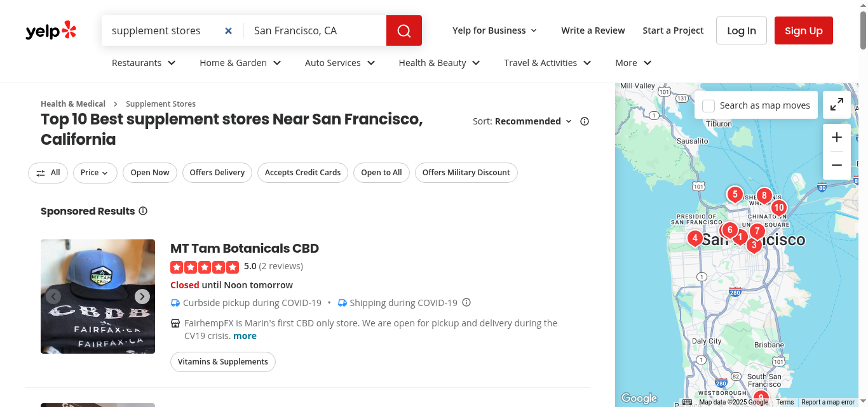Toggle the Accepts Credit Cards filter
The width and height of the screenshot is (868, 407).
[302, 173]
